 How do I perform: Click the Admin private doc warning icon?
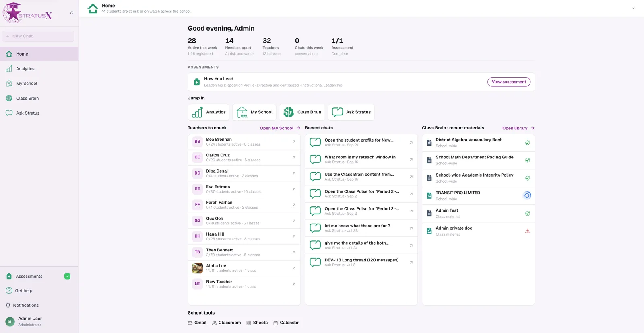[x=527, y=231]
